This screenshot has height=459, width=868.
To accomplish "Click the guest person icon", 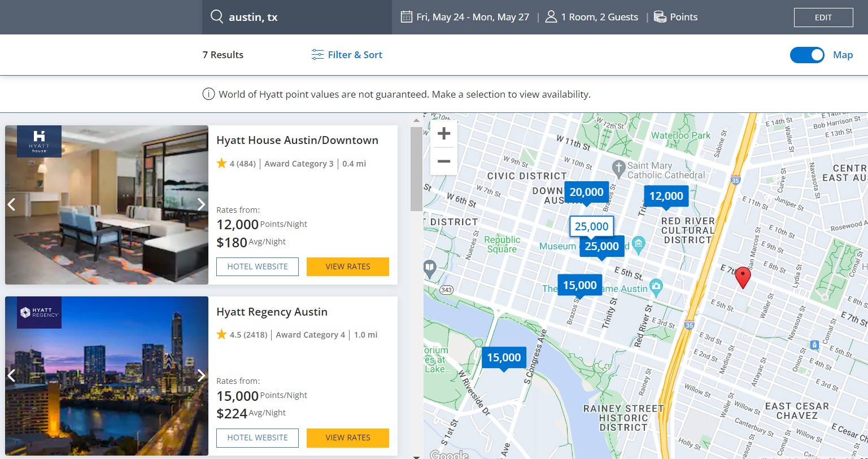I will click(x=551, y=17).
